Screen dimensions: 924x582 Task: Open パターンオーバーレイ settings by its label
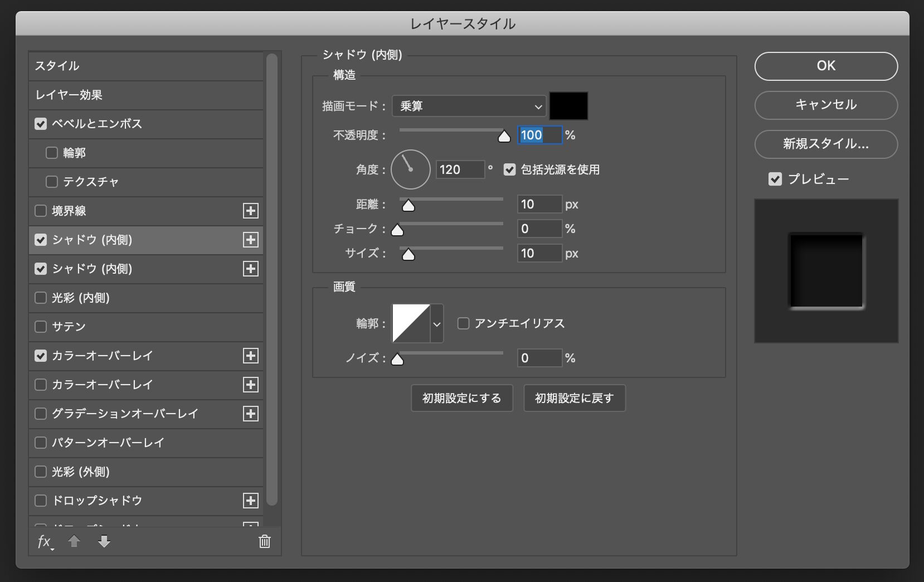tap(108, 443)
